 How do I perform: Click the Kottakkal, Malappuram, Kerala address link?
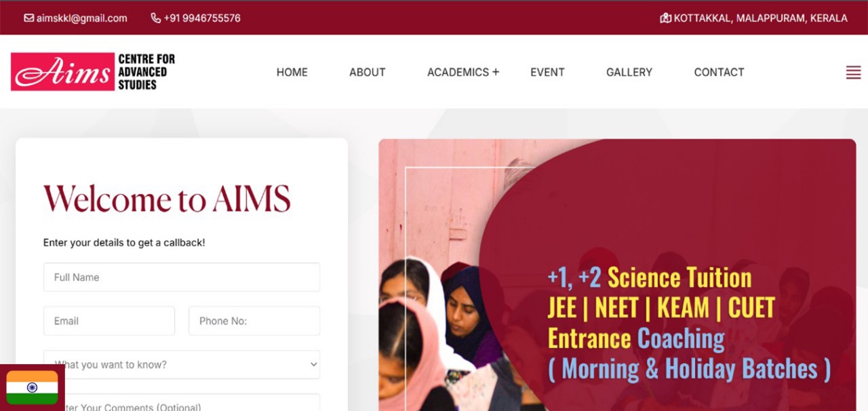tap(760, 18)
